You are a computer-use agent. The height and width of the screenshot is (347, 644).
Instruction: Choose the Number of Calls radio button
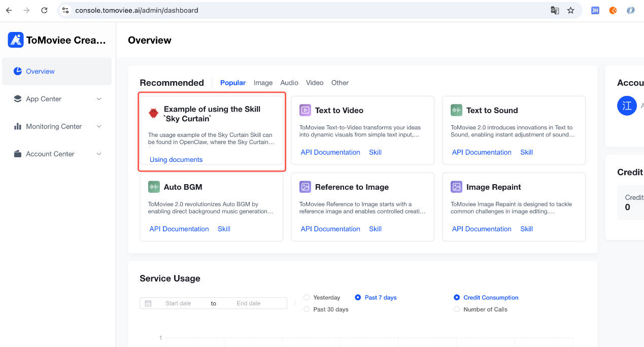coord(457,309)
